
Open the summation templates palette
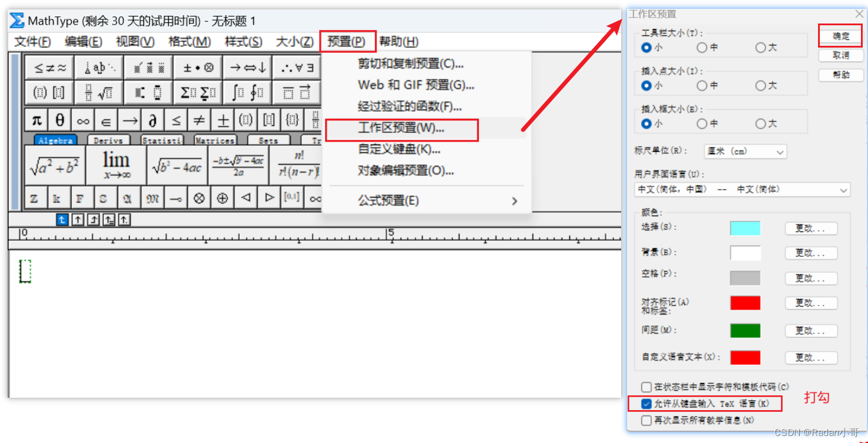coord(198,92)
